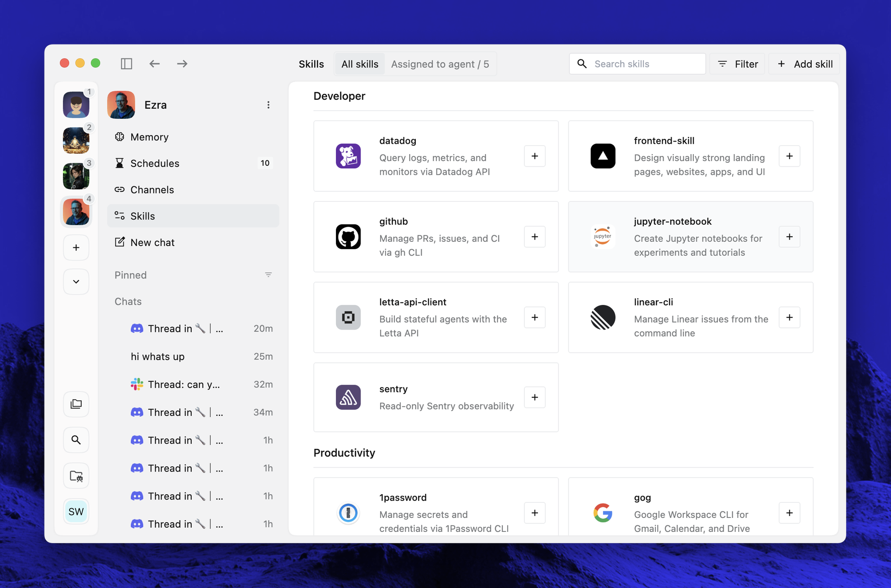Switch to Assigned to agent tab
The height and width of the screenshot is (588, 891).
[440, 64]
